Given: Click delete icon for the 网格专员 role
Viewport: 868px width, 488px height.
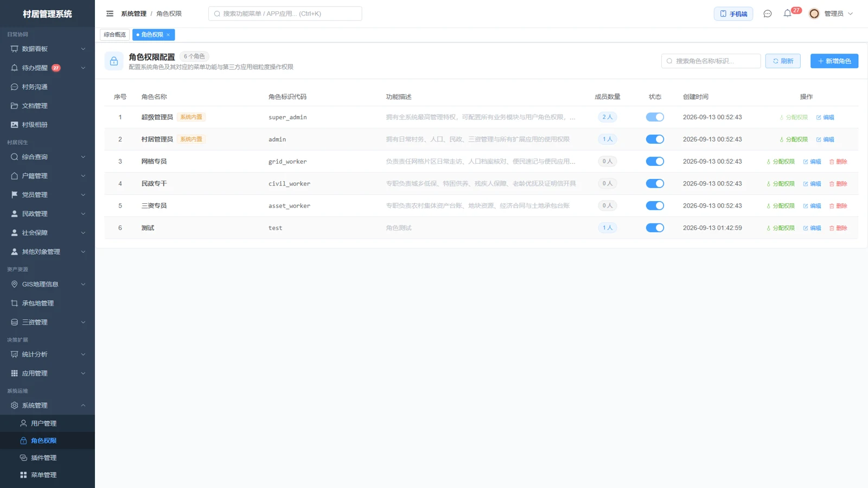Looking at the screenshot, I should point(838,162).
